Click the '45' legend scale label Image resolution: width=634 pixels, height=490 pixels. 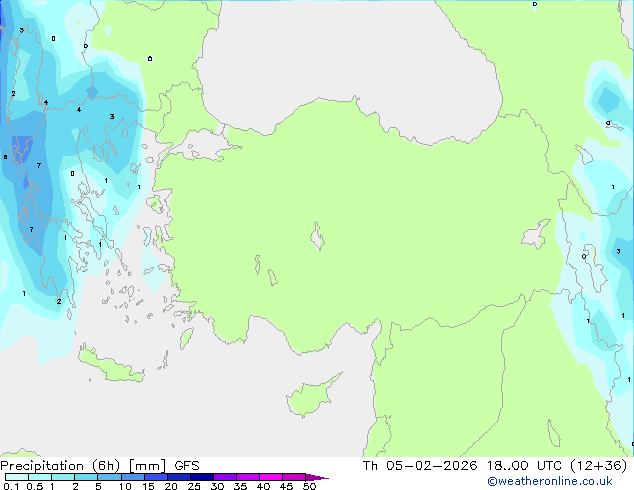(286, 486)
